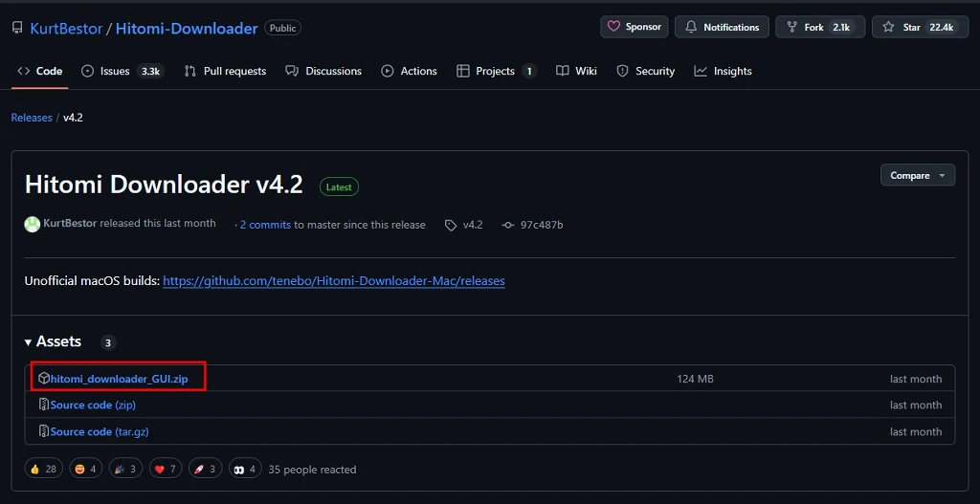Switch to the Actions tab
The height and width of the screenshot is (504, 980).
click(410, 71)
